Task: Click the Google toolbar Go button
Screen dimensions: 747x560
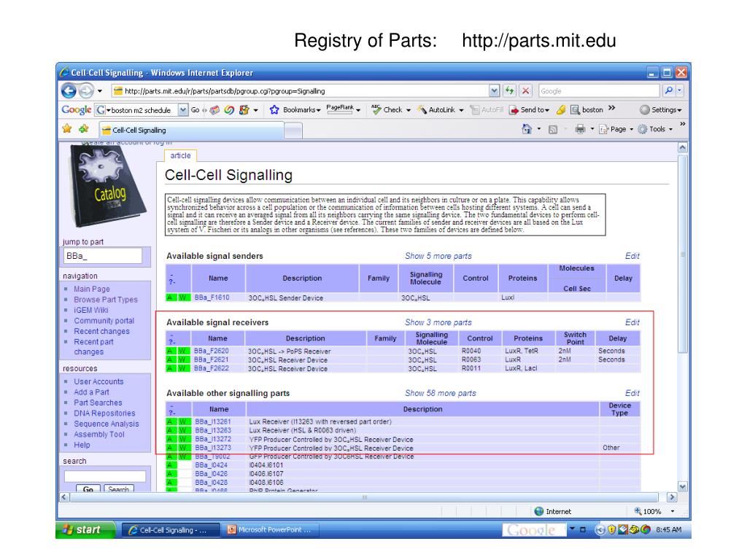Action: (x=196, y=110)
